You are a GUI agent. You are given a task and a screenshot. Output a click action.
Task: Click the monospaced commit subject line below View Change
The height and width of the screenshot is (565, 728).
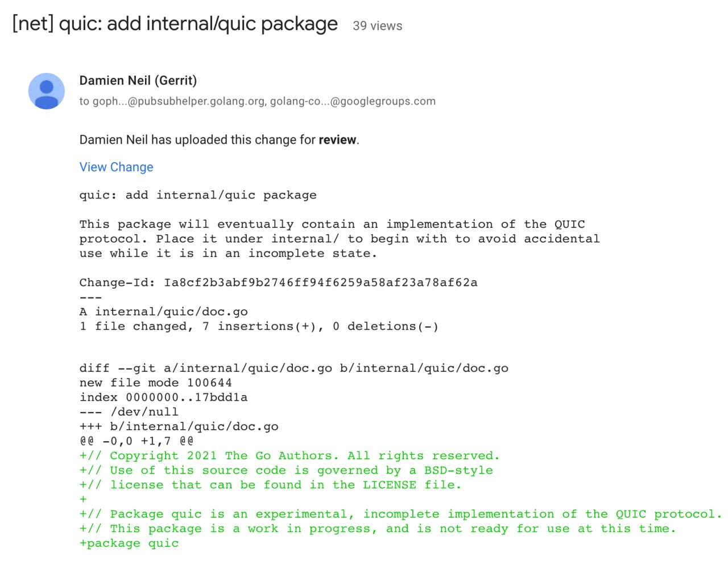(x=198, y=196)
